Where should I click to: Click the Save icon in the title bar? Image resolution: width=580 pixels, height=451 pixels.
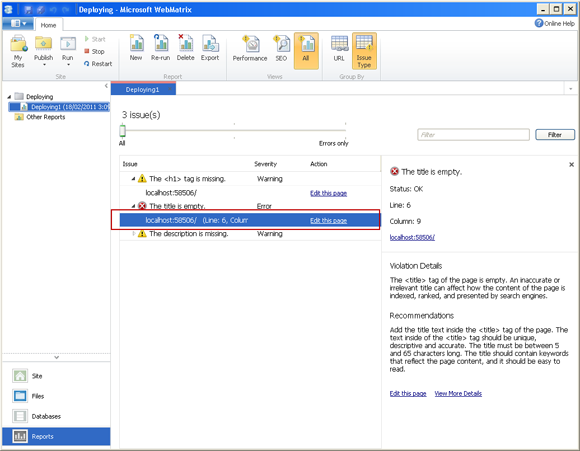(28, 10)
